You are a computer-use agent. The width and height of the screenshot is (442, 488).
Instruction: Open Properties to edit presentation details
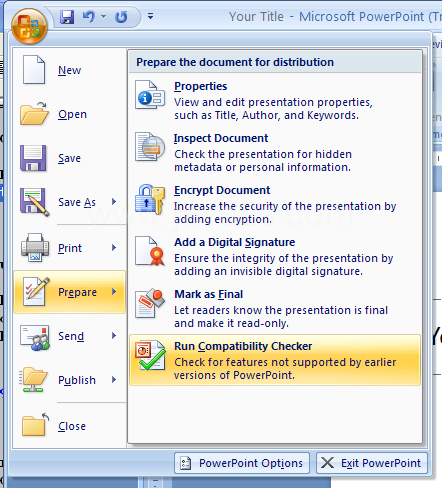pos(275,100)
